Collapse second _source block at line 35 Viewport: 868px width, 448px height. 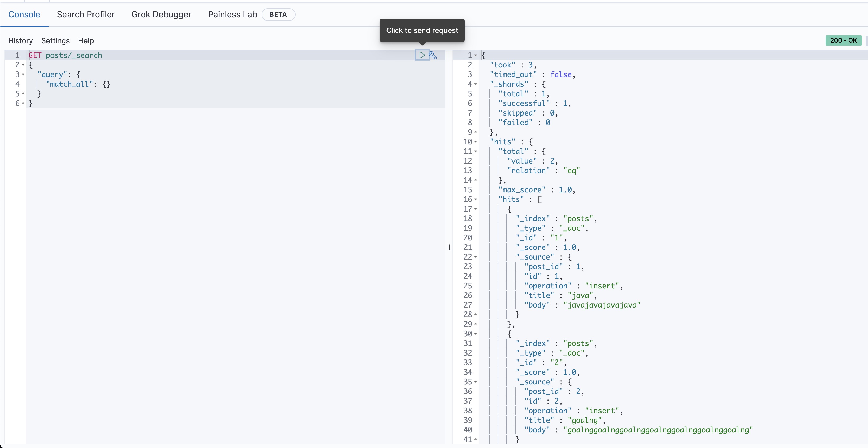[476, 382]
